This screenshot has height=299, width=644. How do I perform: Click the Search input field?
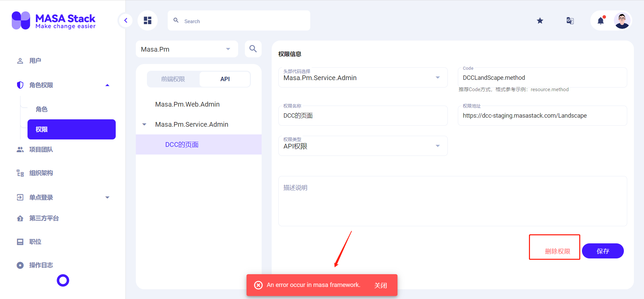click(239, 21)
